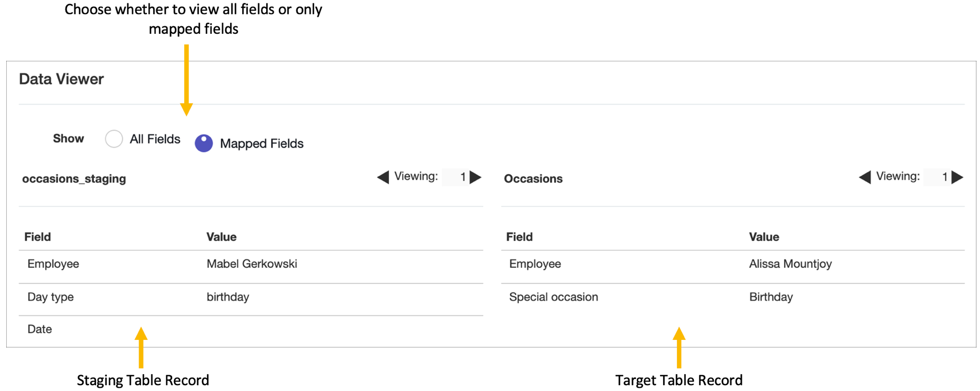Image resolution: width=980 pixels, height=391 pixels.
Task: Go to next Occasions target record
Action: coord(957,177)
